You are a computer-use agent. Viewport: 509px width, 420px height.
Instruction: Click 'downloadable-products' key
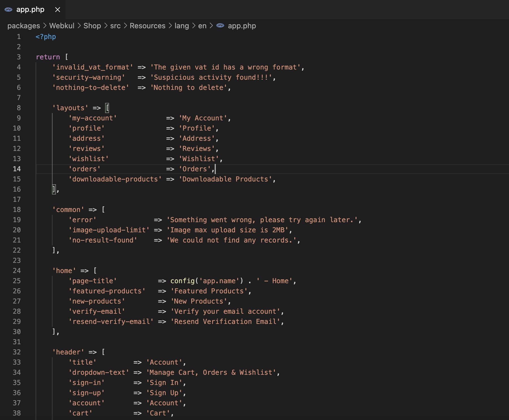[115, 179]
